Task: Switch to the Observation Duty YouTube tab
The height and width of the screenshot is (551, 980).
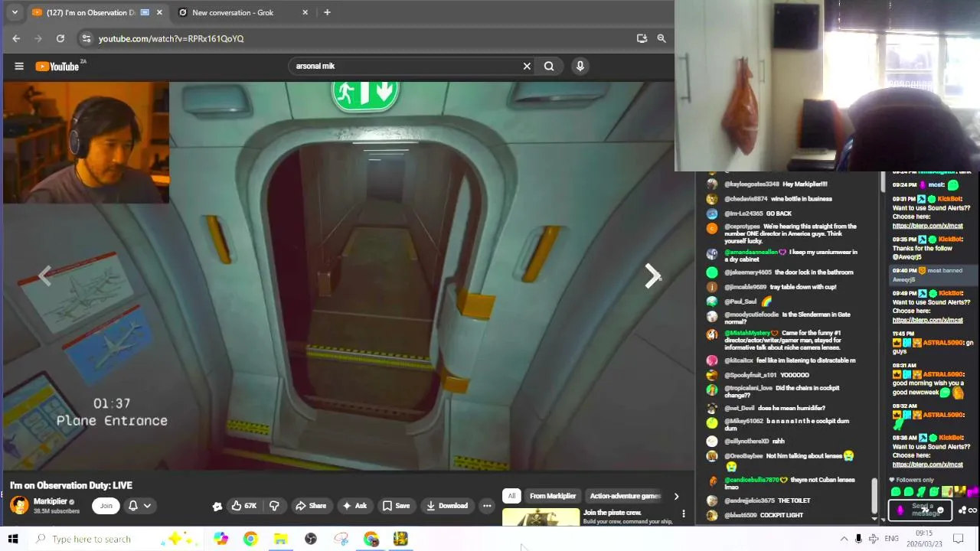Action: [90, 12]
